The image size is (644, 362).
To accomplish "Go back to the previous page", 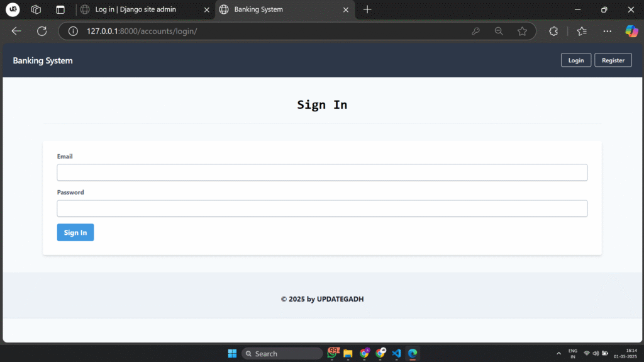I will click(16, 31).
